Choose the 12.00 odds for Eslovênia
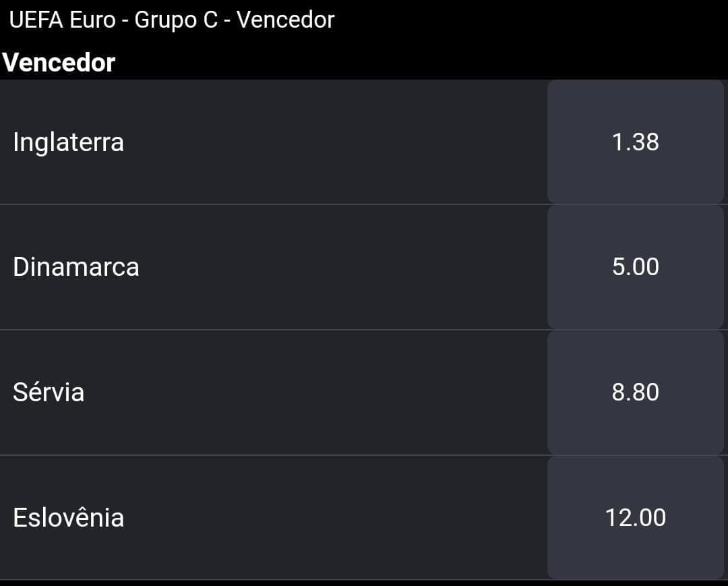Image resolution: width=728 pixels, height=586 pixels. point(635,517)
